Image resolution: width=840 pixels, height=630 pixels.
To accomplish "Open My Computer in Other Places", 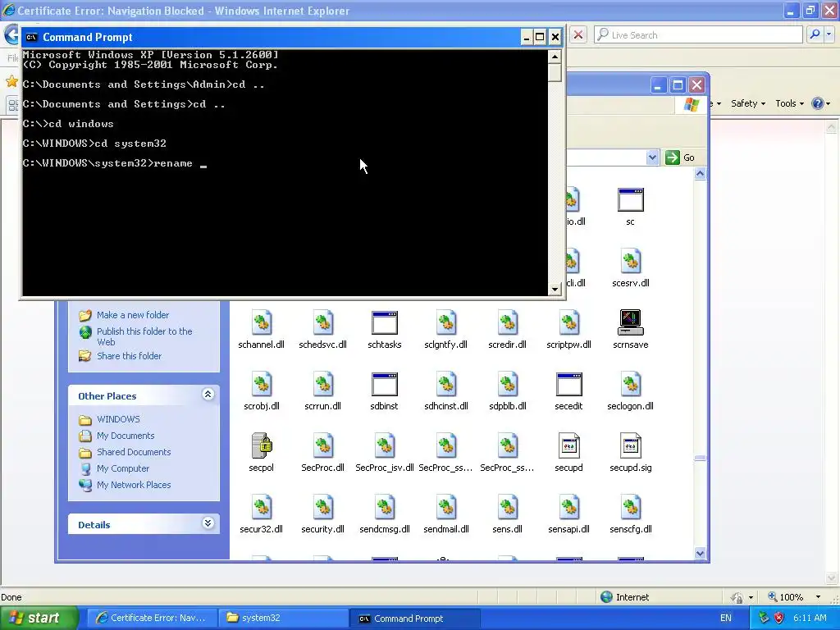I will click(123, 468).
